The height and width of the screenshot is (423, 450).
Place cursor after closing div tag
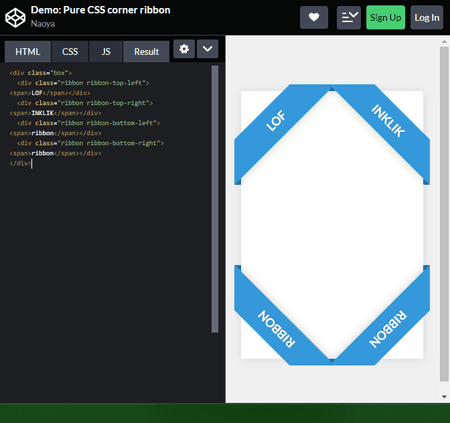coord(31,163)
